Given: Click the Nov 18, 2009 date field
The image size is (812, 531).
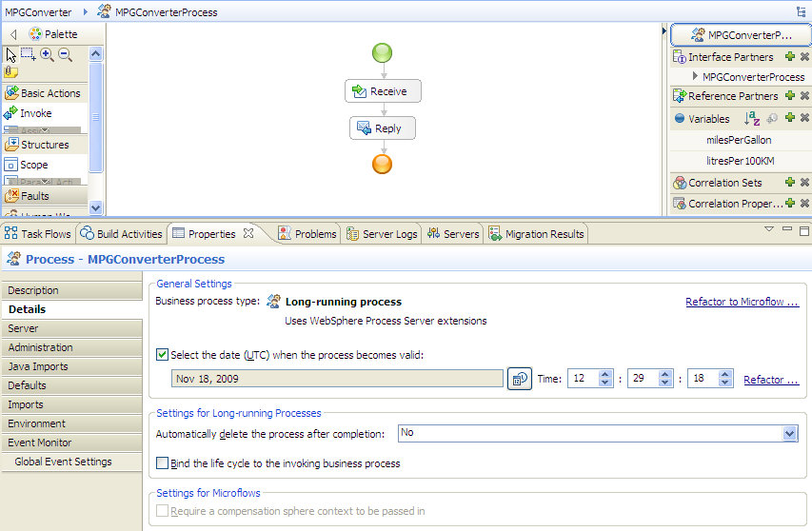Looking at the screenshot, I should (x=337, y=379).
